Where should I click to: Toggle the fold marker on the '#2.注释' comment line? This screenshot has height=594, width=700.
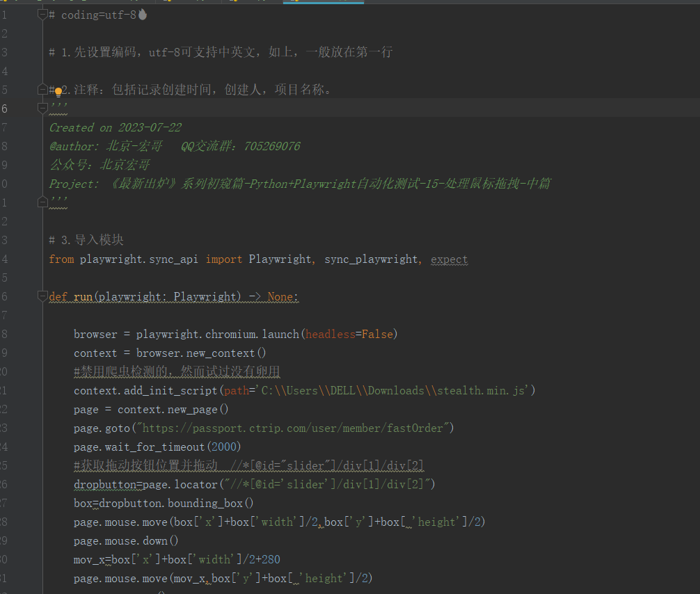tap(42, 90)
